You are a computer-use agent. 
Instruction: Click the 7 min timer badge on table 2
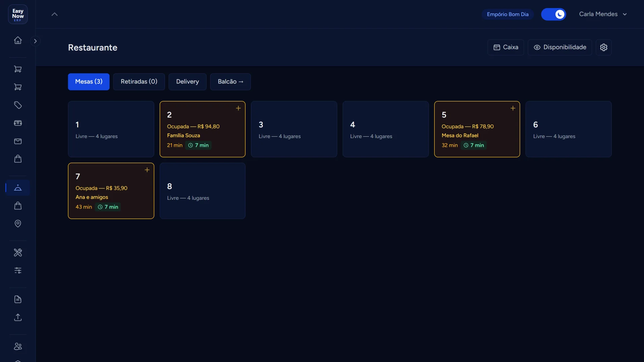(x=198, y=145)
